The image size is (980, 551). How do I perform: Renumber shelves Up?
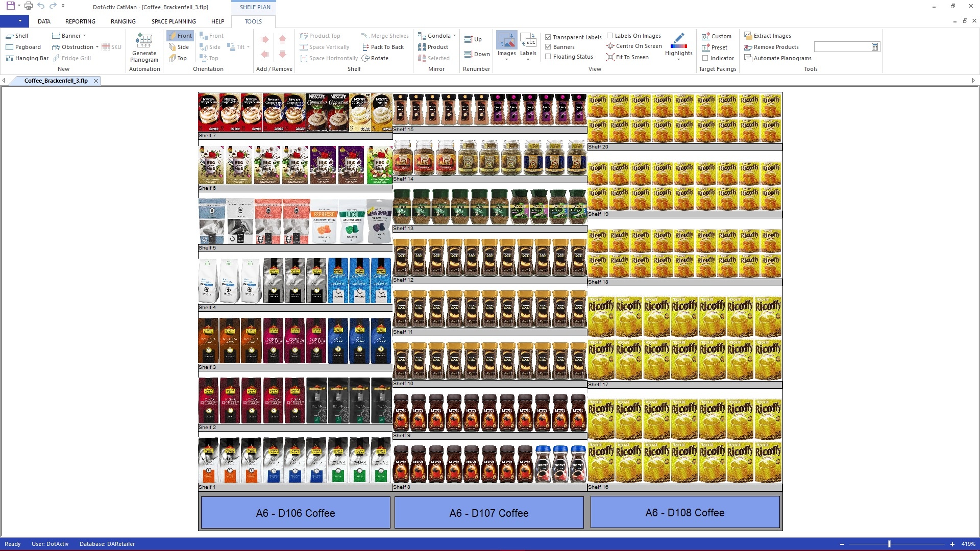point(473,39)
